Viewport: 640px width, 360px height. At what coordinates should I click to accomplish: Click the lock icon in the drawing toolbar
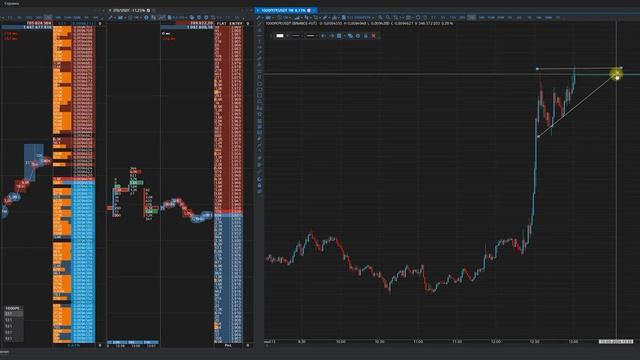coord(366,36)
